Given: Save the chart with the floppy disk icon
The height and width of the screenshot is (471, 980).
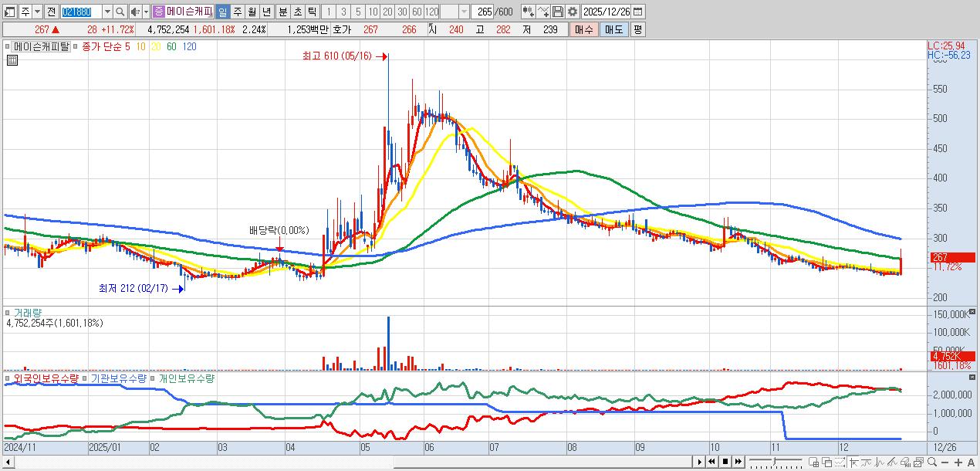Looking at the screenshot, I should click(558, 12).
